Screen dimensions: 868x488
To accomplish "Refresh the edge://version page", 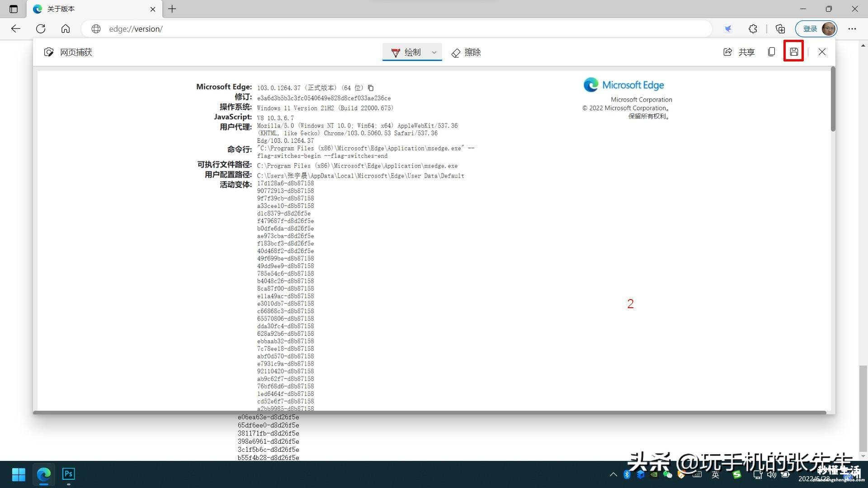I will pos(41,29).
